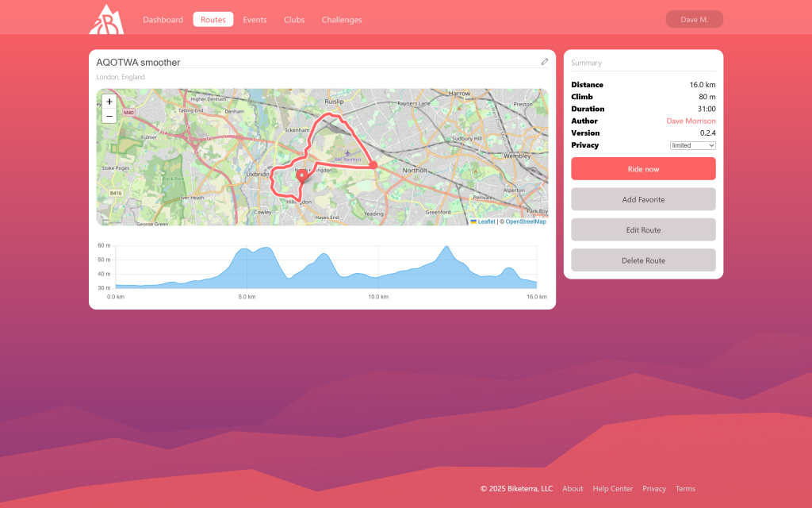The width and height of the screenshot is (812, 508).
Task: Go to the Dashboard tab
Action: click(163, 20)
